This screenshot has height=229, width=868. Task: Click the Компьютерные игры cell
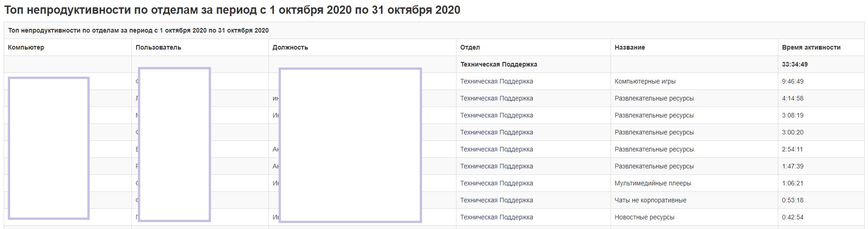point(645,81)
